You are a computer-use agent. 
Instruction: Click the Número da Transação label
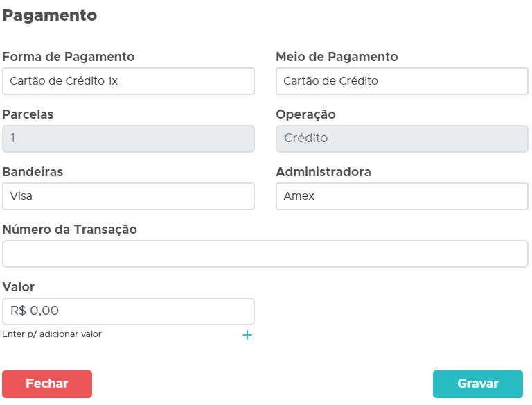[x=70, y=230]
